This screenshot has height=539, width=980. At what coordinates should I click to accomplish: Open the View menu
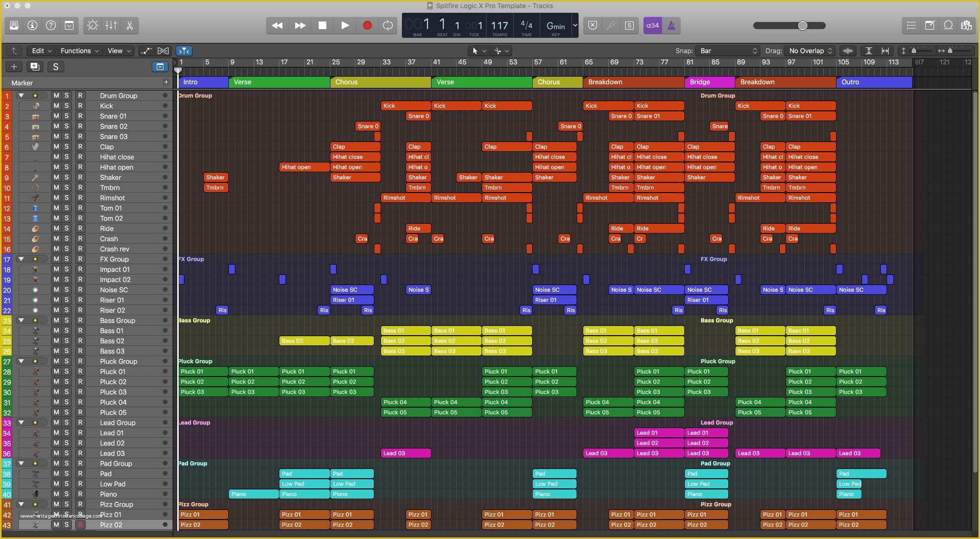click(x=120, y=51)
